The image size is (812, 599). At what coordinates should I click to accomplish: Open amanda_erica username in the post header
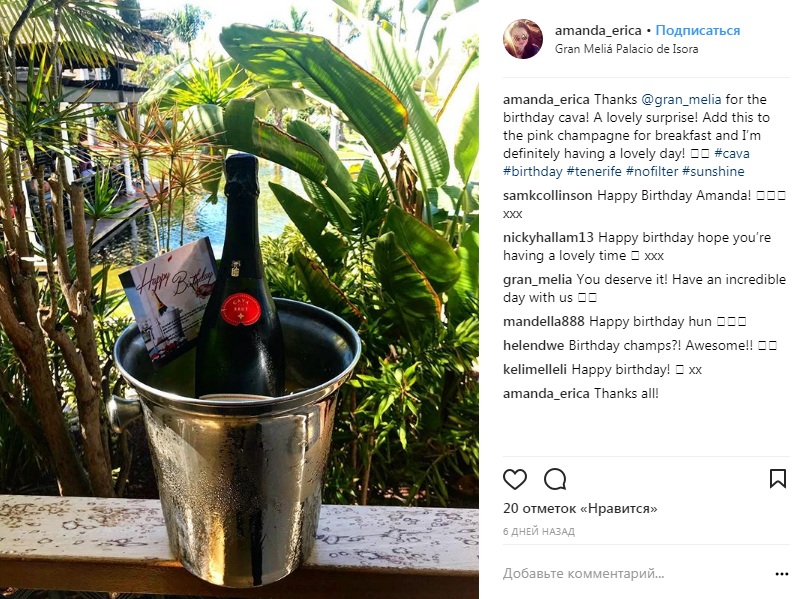(x=598, y=31)
